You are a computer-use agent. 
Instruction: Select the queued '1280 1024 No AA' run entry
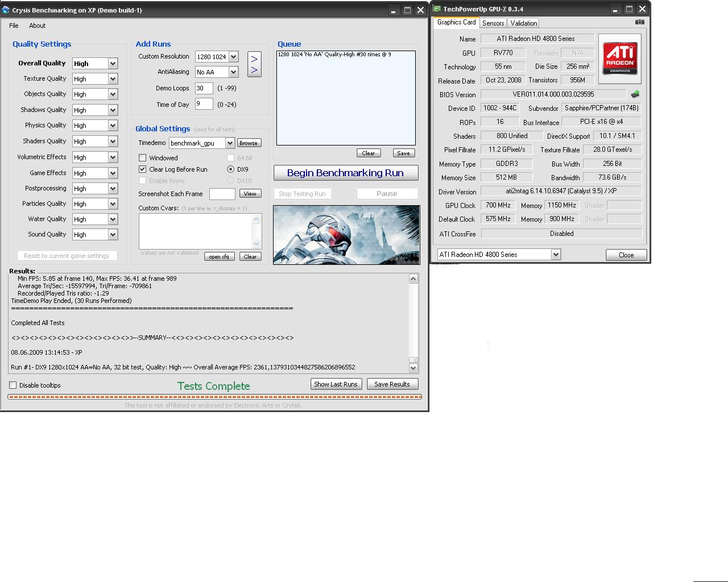(334, 55)
